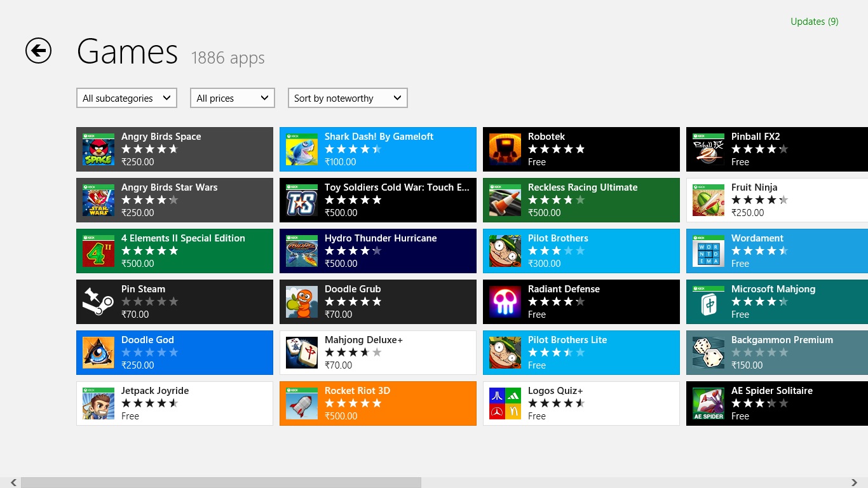The height and width of the screenshot is (488, 868).
Task: Open the Robotek robot icon
Action: point(505,149)
